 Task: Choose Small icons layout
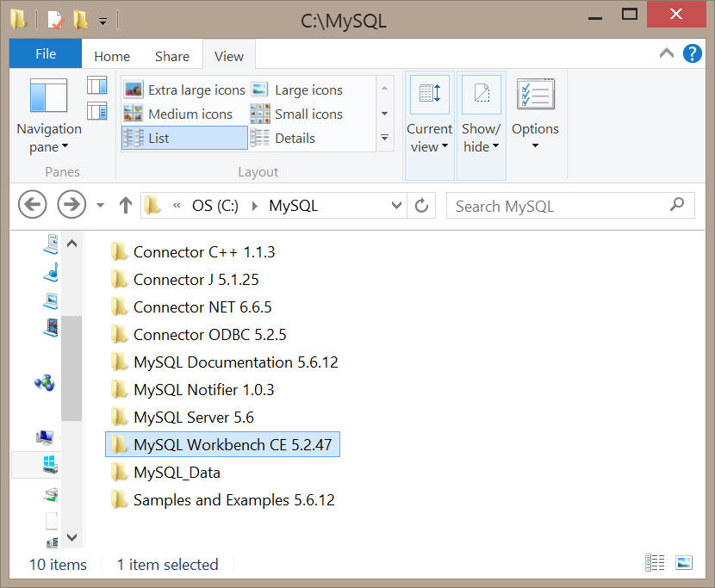click(x=297, y=114)
